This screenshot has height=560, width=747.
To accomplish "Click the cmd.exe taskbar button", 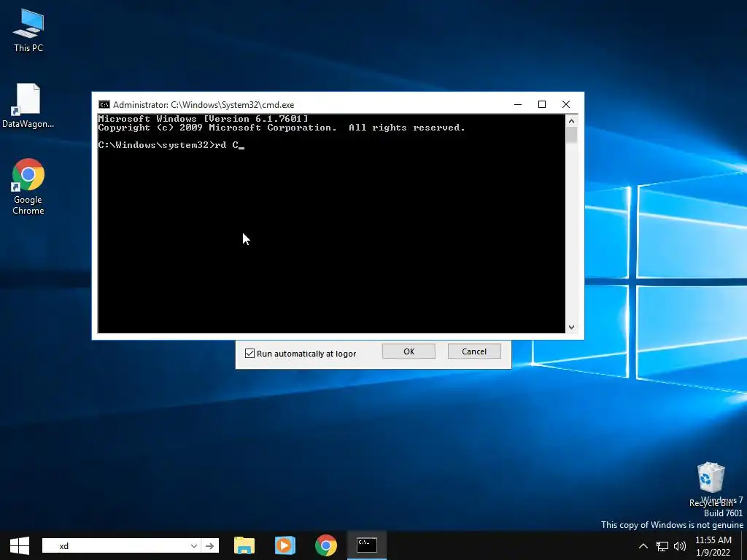I will click(x=367, y=545).
